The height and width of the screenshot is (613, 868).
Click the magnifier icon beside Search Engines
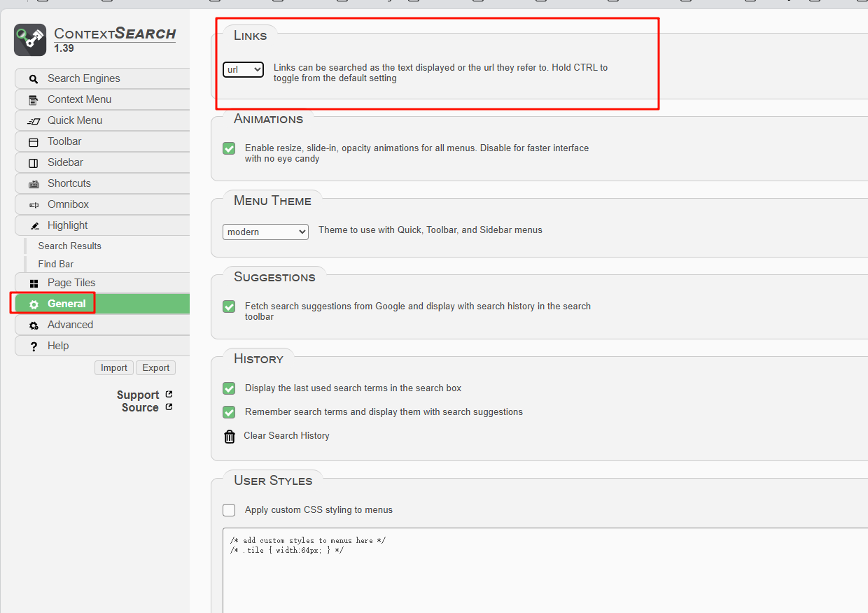pyautogui.click(x=34, y=79)
